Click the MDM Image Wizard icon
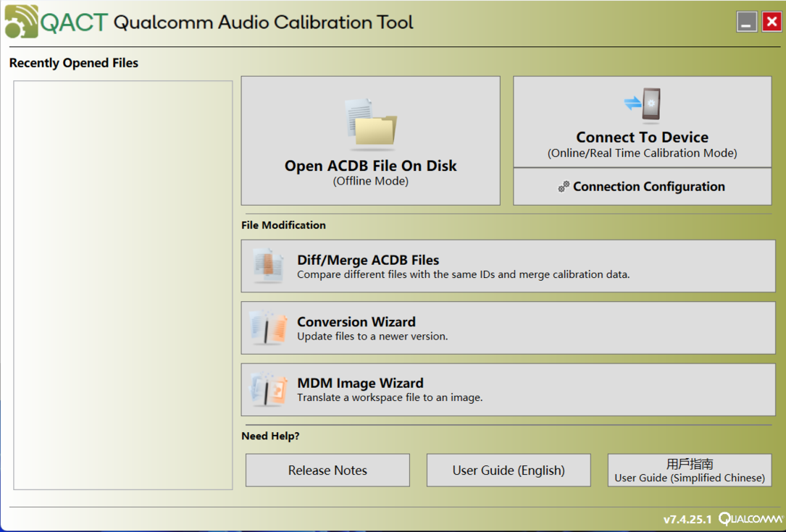This screenshot has height=532, width=786. pos(268,389)
